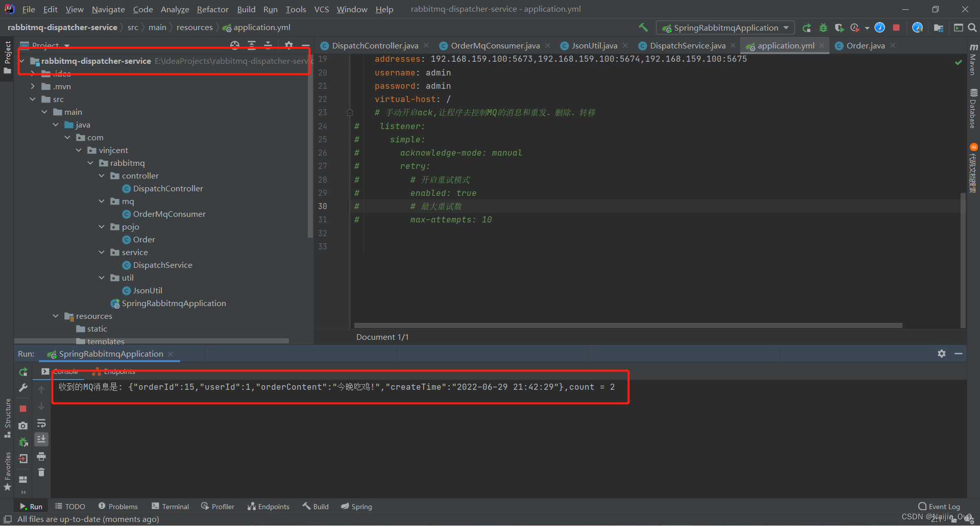Image resolution: width=980 pixels, height=526 pixels.
Task: Click the Rerun icon in the top toolbar
Action: click(806, 28)
